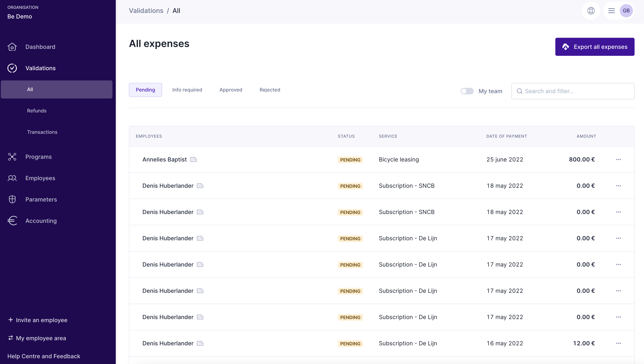This screenshot has height=364, width=644.
Task: Open the hamburger menu next to avatar
Action: [x=611, y=11]
